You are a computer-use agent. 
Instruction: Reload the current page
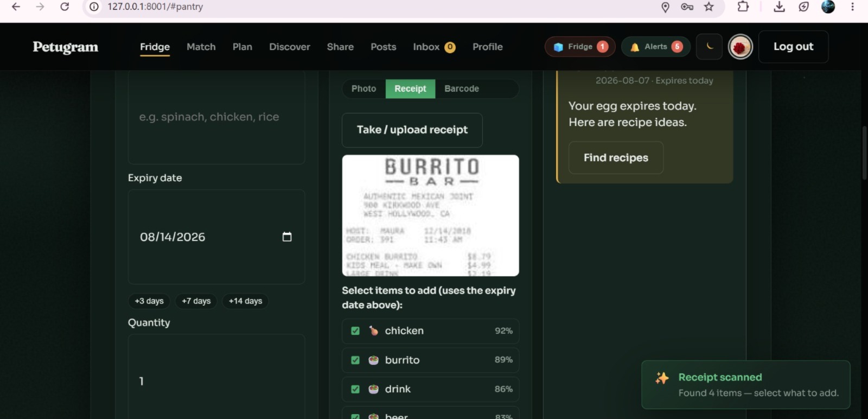pos(65,7)
